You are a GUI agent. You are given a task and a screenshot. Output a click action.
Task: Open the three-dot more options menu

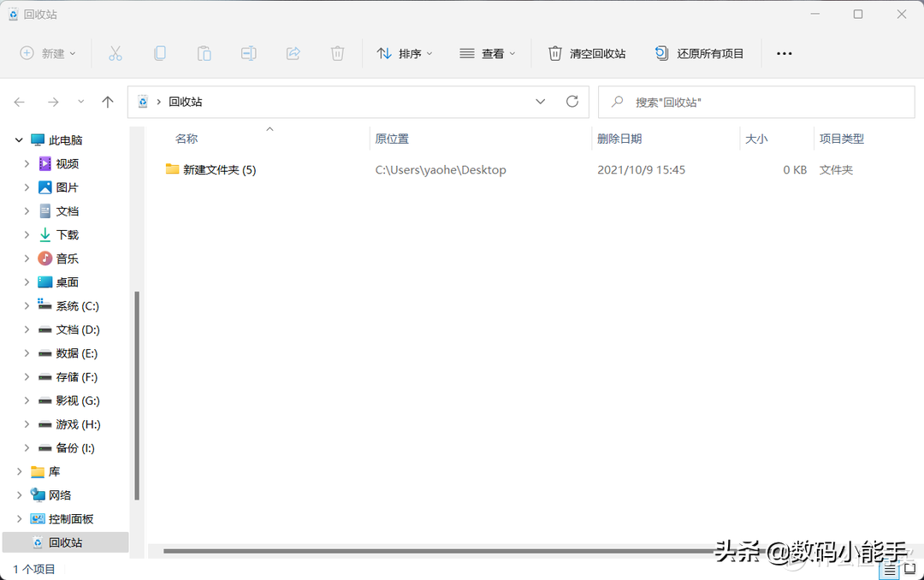[785, 54]
